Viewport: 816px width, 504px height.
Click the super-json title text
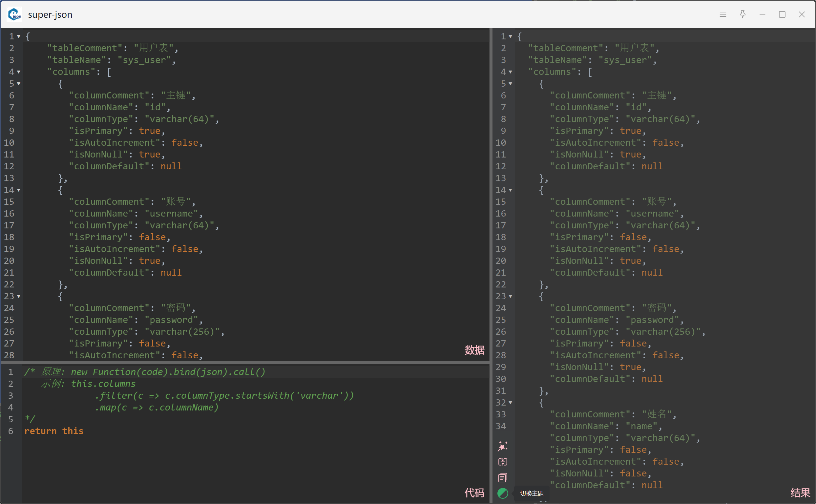50,15
